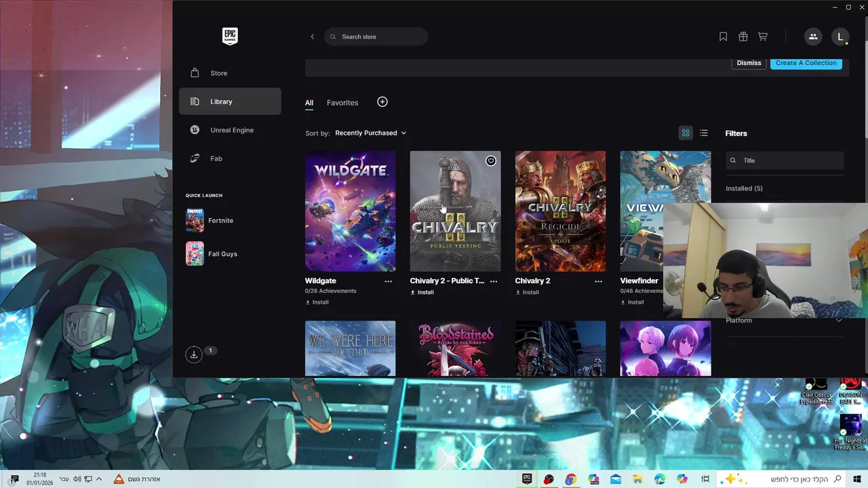Switch library to grid view

686,133
